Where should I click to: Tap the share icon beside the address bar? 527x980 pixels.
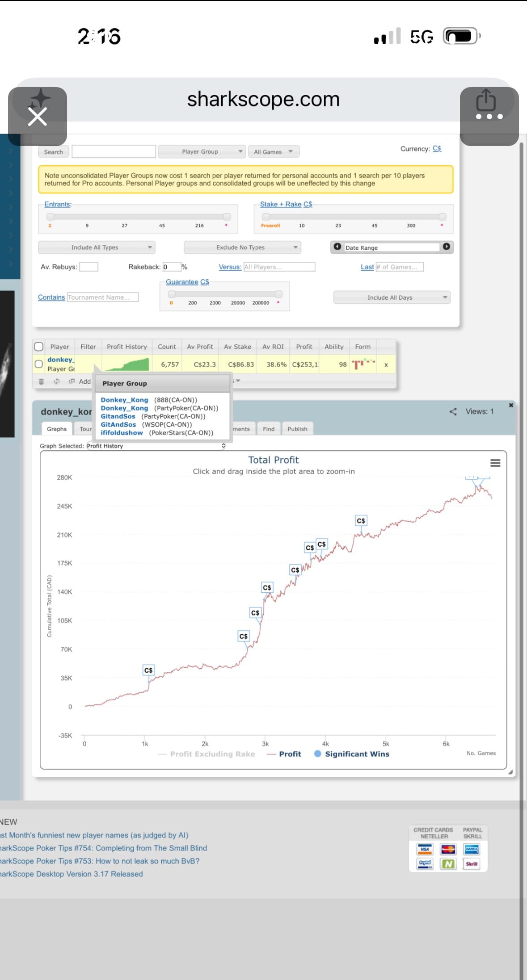[486, 99]
